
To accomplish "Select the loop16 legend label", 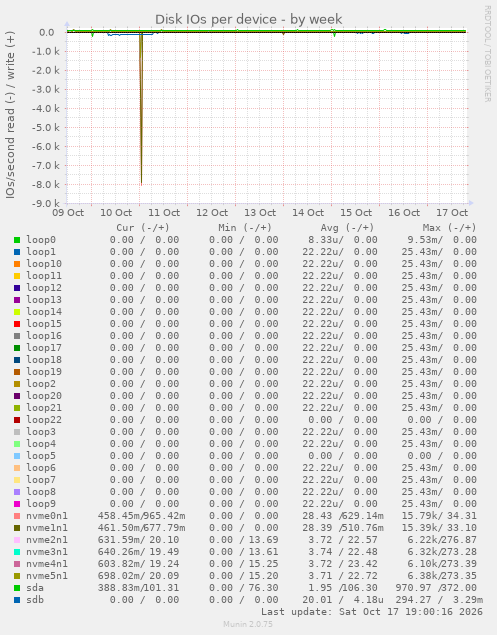I will (44, 336).
